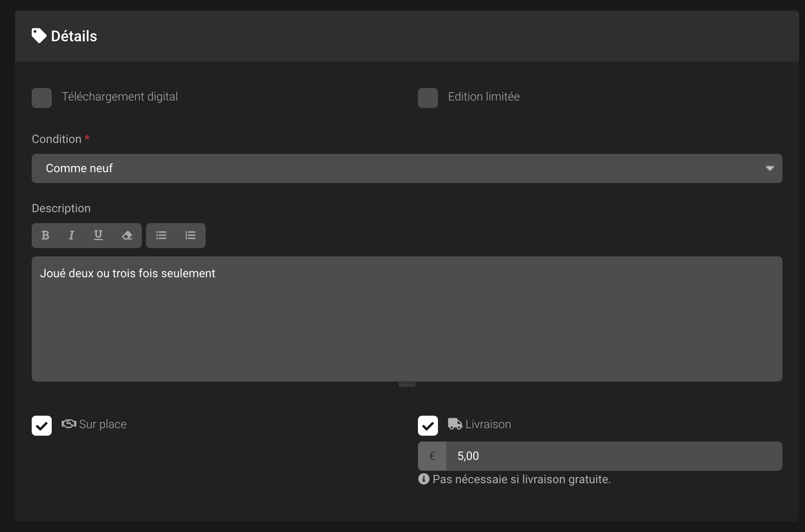Screen dimensions: 805x532
Task: Click the Description field label
Action: point(61,208)
